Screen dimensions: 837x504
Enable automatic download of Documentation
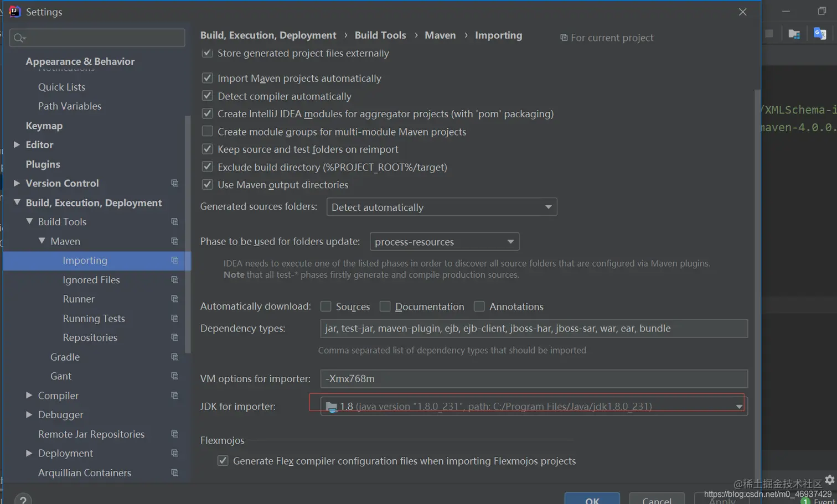pos(385,306)
